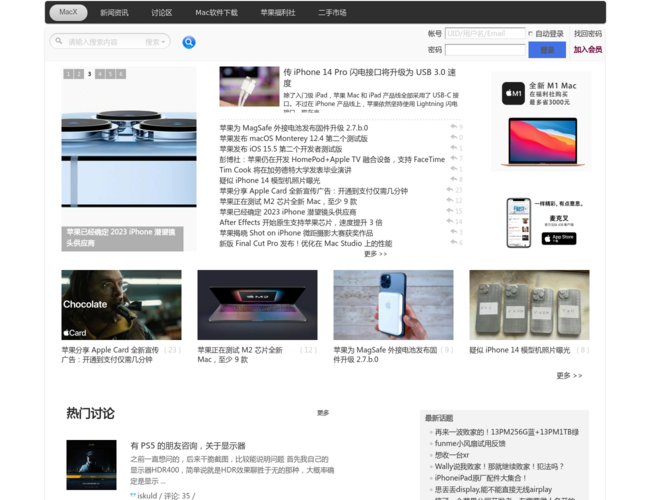Open topic funme小风扇试用反馈
Image resolution: width=650 pixels, height=500 pixels.
click(x=470, y=444)
